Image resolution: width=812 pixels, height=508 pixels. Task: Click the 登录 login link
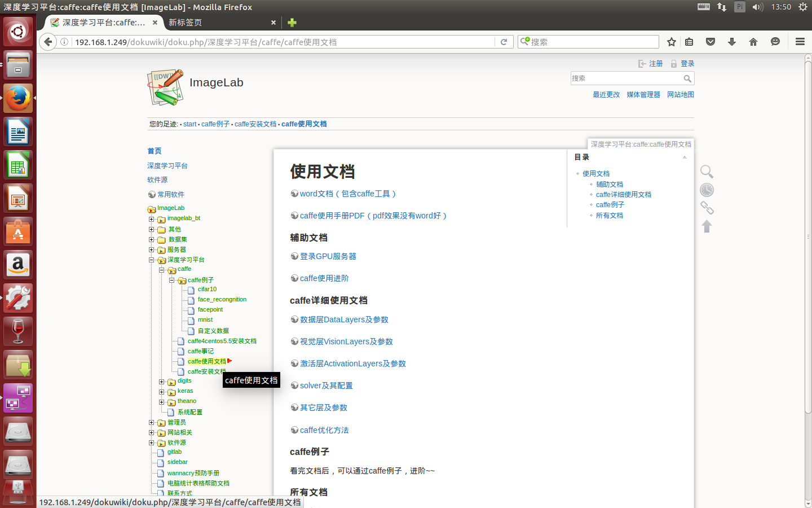pyautogui.click(x=687, y=64)
